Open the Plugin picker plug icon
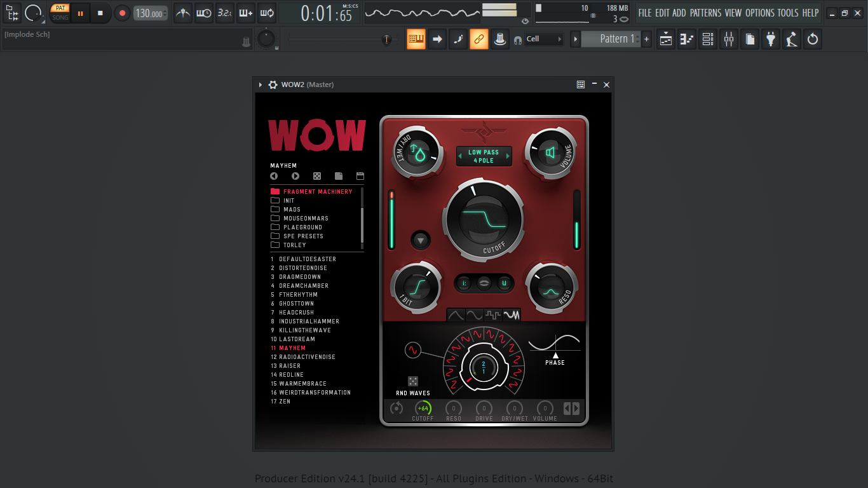The image size is (868, 488). (x=771, y=39)
